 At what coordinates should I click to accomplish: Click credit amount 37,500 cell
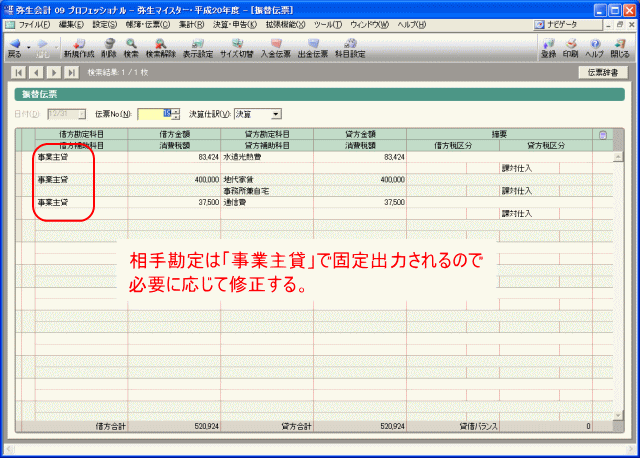point(360,202)
